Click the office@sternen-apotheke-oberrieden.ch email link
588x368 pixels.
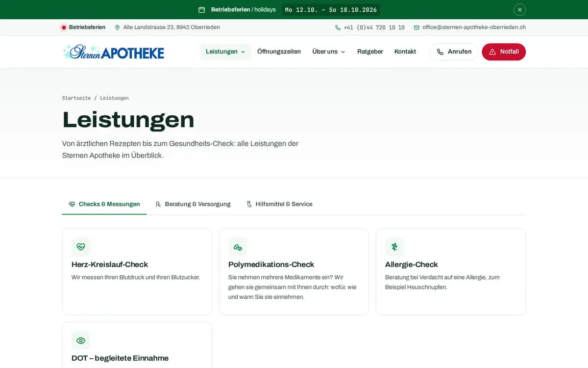(x=474, y=27)
